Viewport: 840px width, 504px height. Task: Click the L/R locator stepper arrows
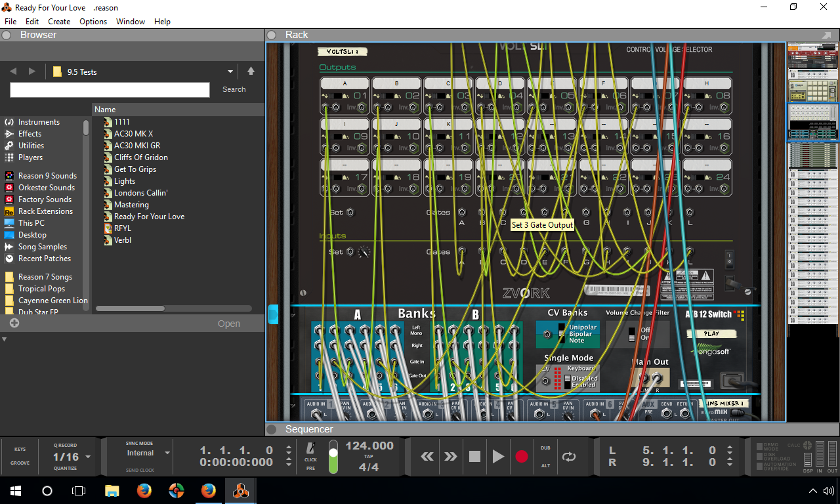tap(730, 456)
